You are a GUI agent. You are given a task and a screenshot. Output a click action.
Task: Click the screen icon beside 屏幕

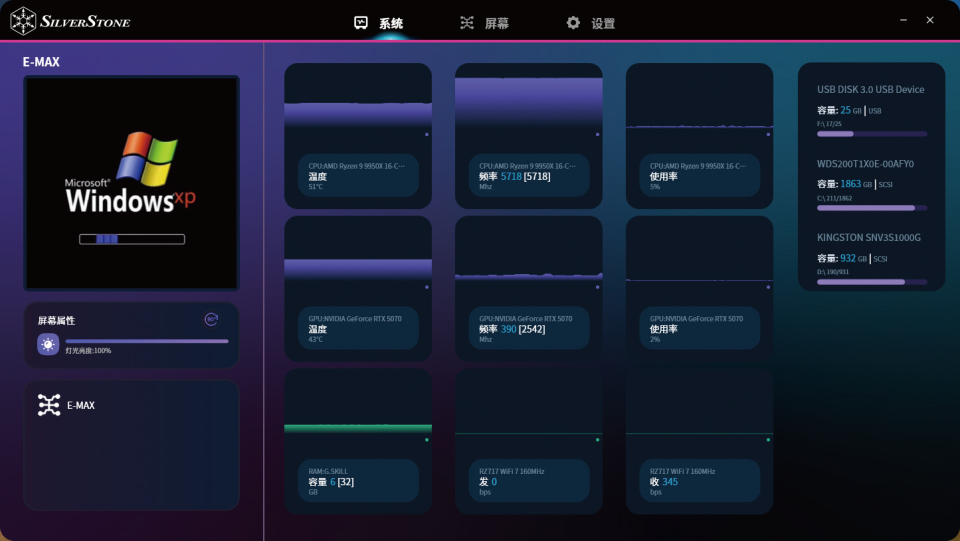click(x=467, y=23)
